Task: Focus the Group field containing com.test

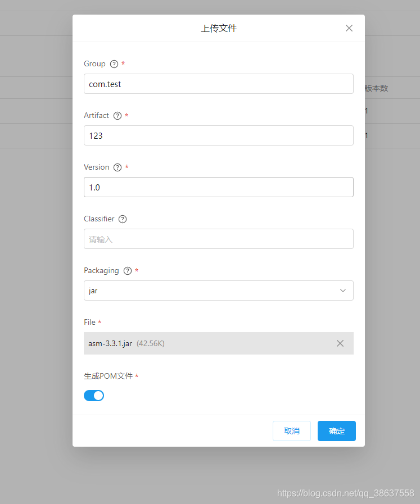Action: (219, 84)
